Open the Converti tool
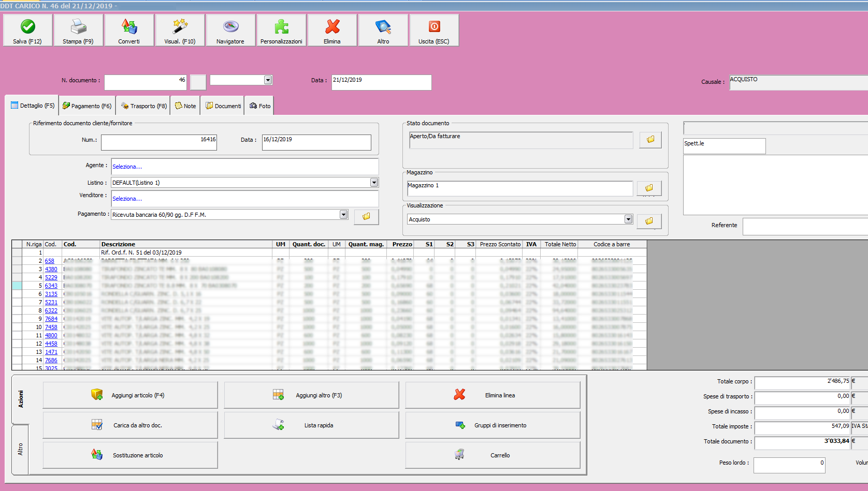The height and width of the screenshot is (491, 868). coord(129,30)
